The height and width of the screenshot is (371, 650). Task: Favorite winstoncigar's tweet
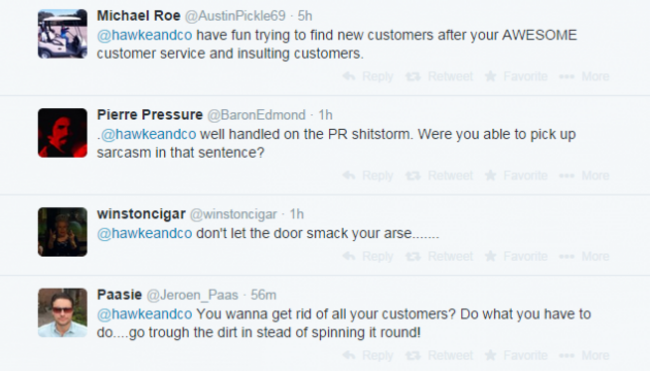click(x=516, y=257)
